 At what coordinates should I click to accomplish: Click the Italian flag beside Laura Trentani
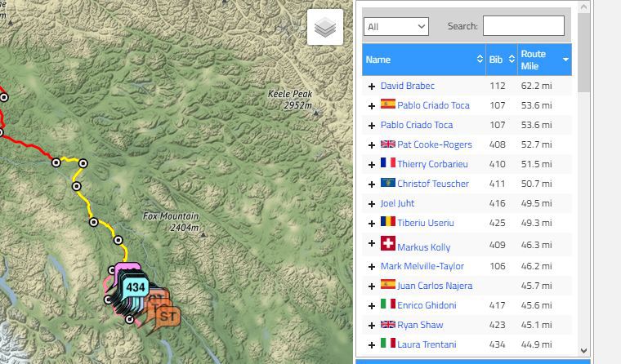(x=388, y=344)
